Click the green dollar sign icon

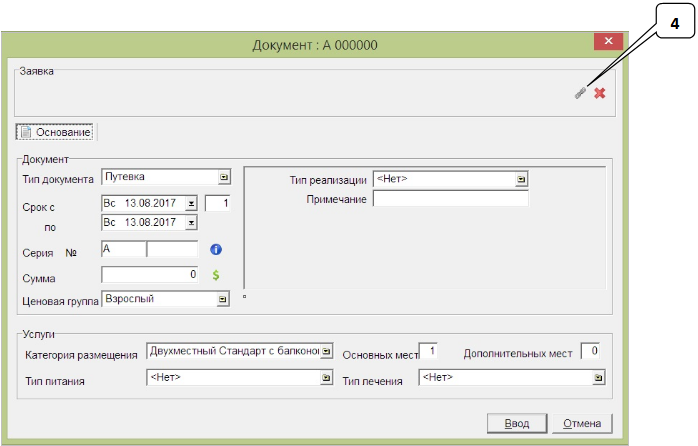tap(215, 275)
